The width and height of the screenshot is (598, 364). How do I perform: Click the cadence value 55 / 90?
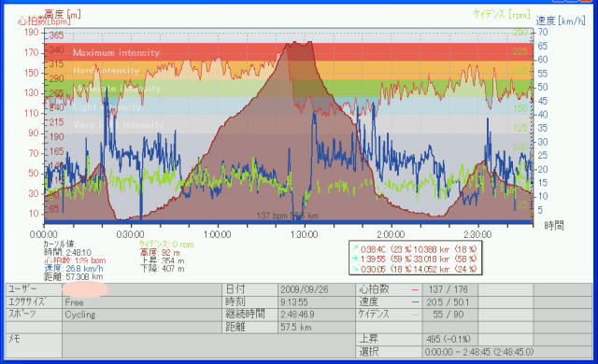tap(448, 315)
